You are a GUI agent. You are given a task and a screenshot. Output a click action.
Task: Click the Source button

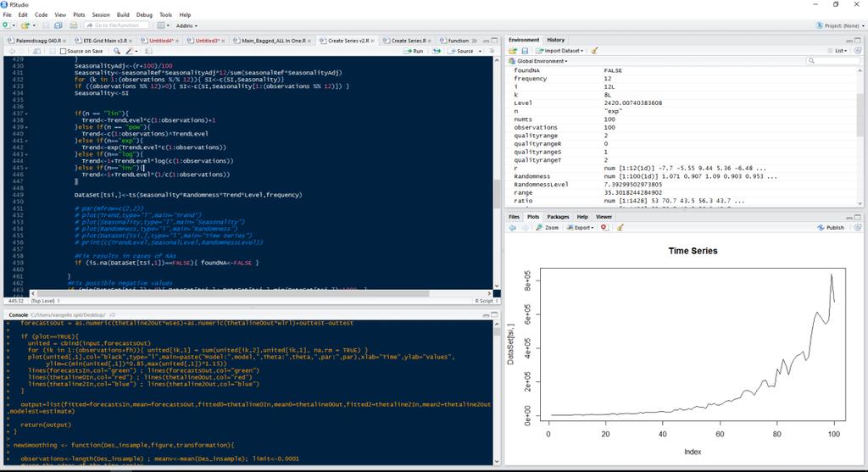point(462,51)
